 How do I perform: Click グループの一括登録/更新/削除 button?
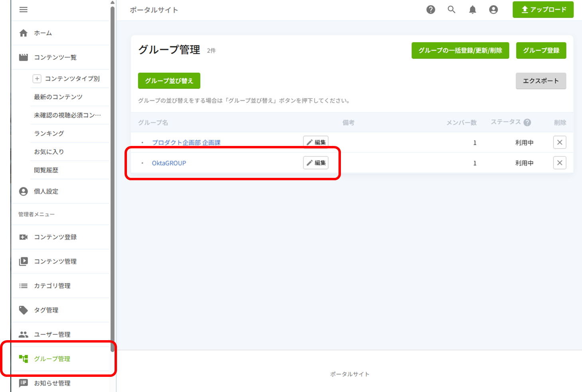point(460,51)
